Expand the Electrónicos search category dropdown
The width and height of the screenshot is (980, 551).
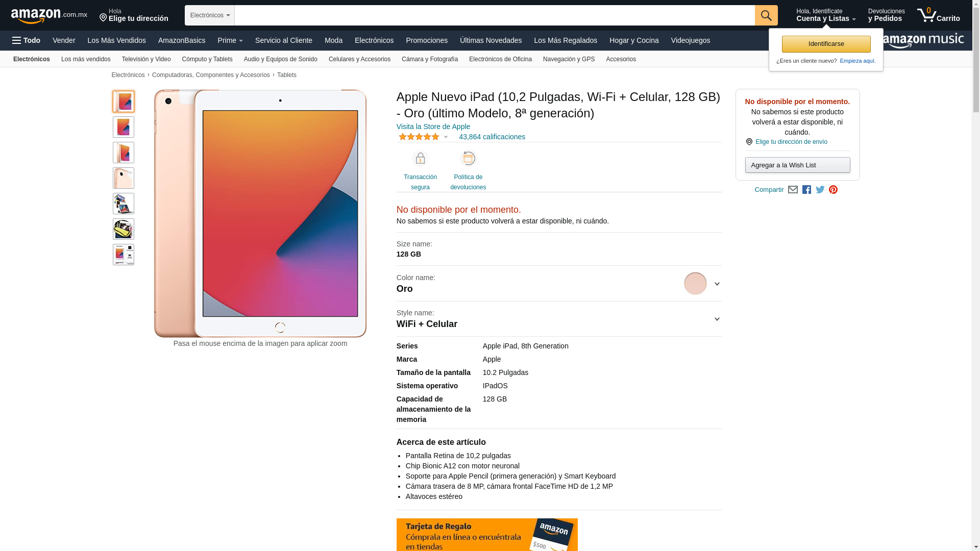pyautogui.click(x=210, y=15)
